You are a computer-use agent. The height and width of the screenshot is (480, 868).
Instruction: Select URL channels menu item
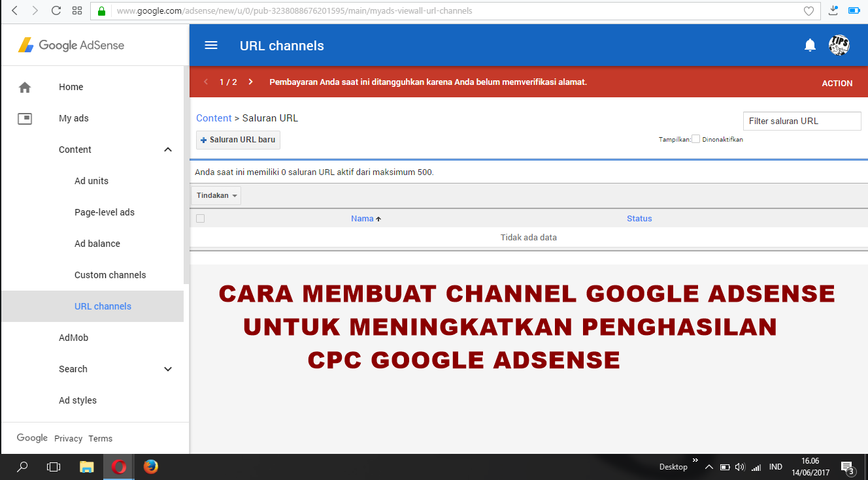tap(92, 306)
